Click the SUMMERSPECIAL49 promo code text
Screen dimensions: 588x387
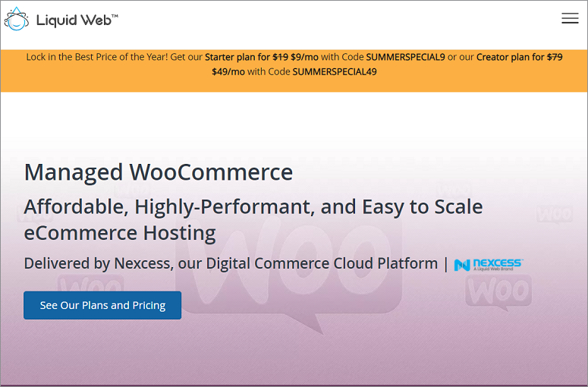(335, 71)
